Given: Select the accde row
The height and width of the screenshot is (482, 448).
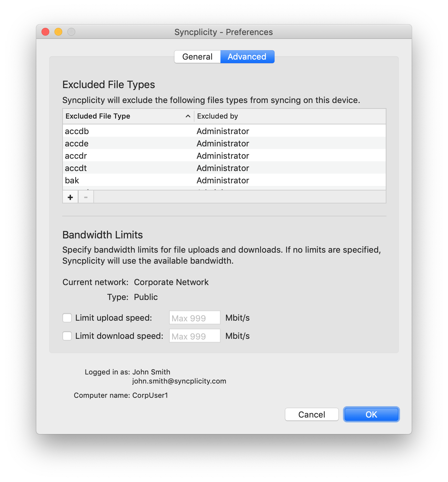Looking at the screenshot, I should point(224,143).
